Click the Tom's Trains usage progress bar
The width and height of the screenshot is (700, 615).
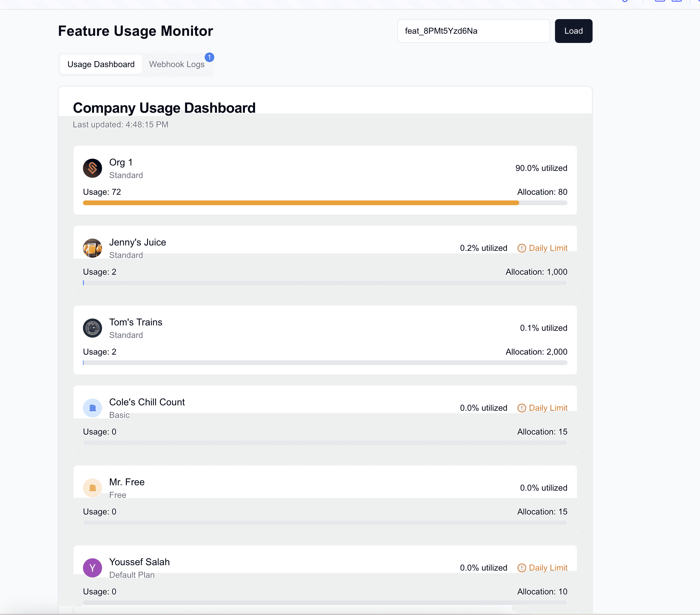pos(325,363)
